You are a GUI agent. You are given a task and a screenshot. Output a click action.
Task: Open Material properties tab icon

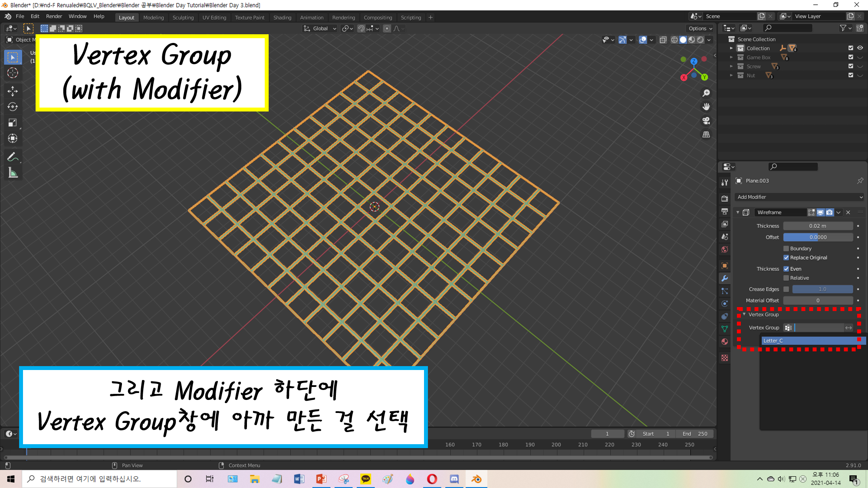point(724,342)
